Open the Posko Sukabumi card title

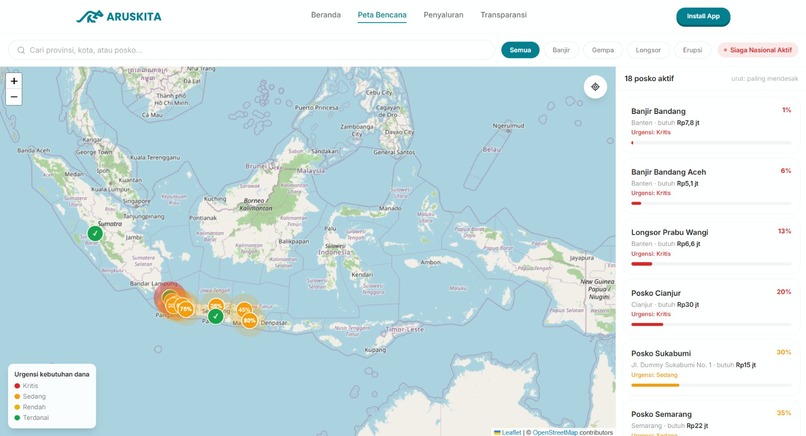click(661, 353)
